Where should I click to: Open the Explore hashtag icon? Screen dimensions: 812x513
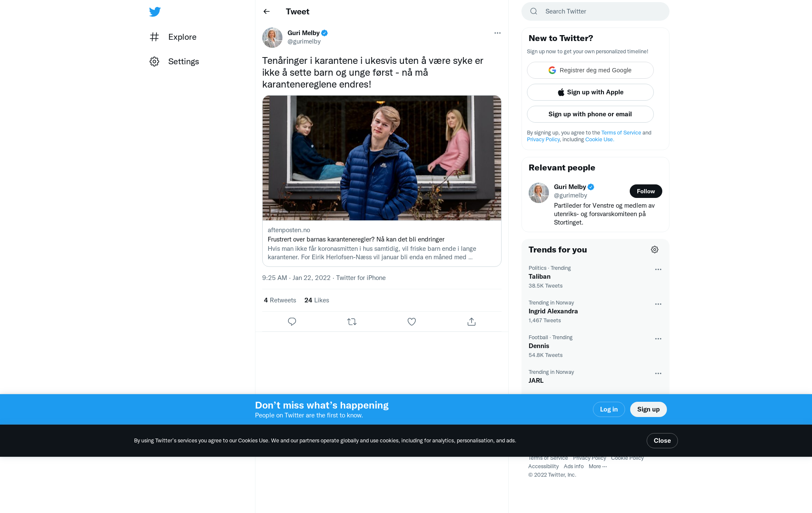click(x=154, y=37)
